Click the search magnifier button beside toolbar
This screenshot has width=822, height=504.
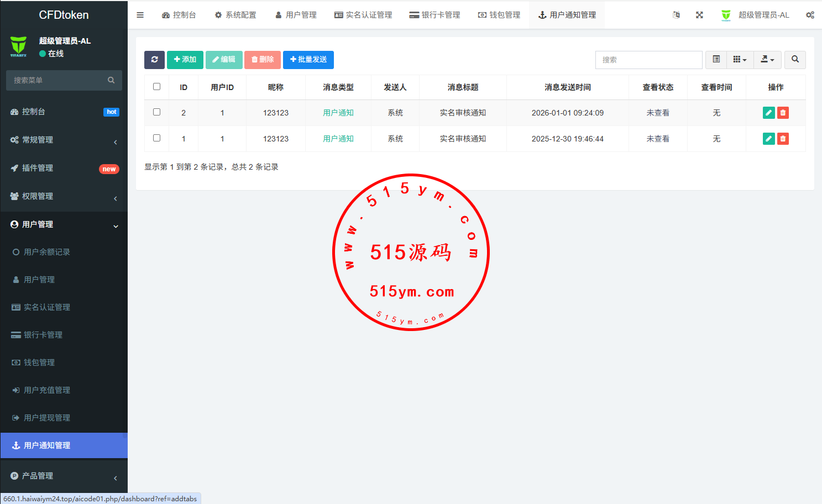795,60
